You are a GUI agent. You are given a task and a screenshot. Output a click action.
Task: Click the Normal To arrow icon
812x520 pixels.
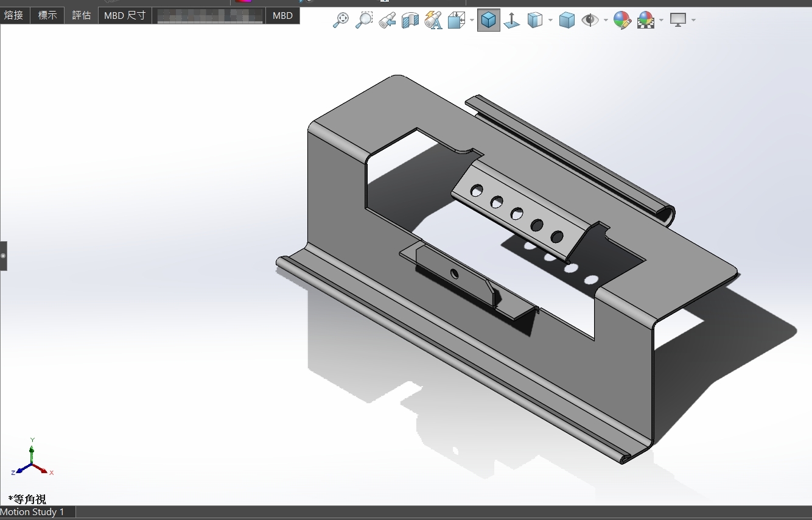(x=512, y=21)
